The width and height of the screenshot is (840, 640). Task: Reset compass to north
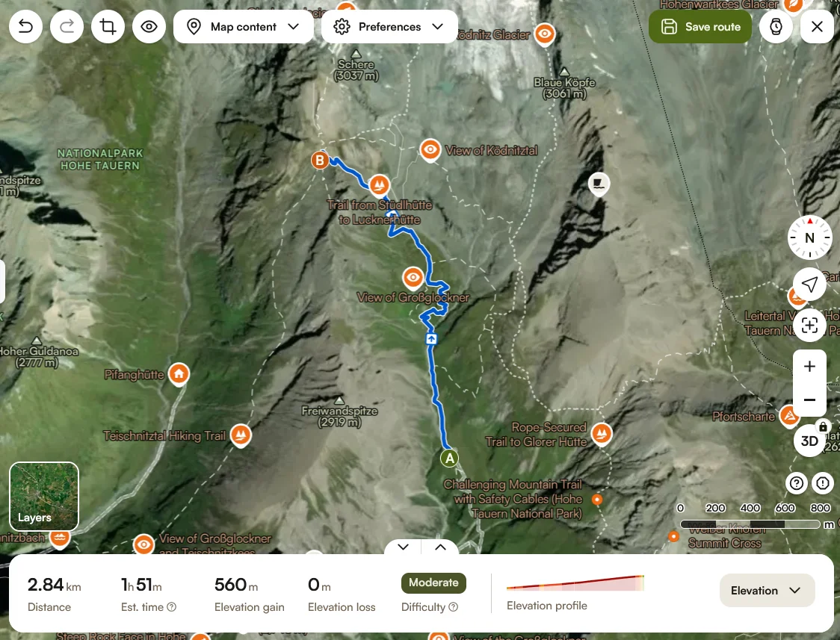[x=809, y=237]
